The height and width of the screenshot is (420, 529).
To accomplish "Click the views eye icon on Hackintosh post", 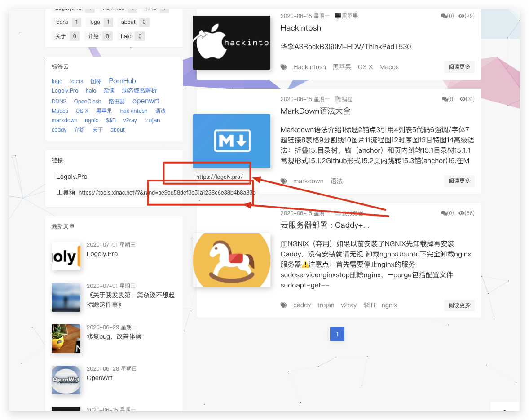I will pos(461,16).
